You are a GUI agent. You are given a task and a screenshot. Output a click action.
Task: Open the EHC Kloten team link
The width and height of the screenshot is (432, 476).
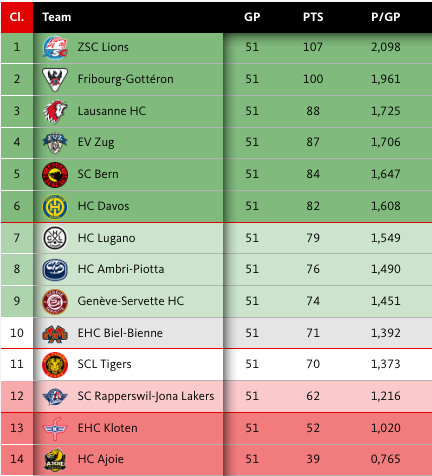(x=107, y=428)
